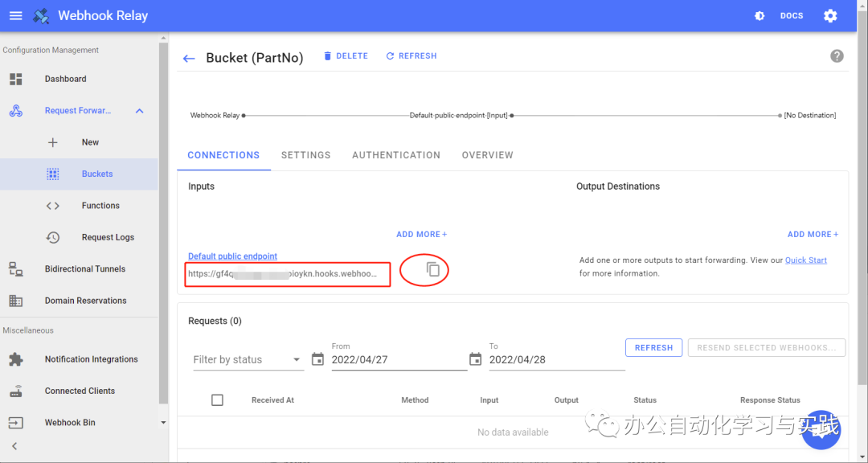Click the endpoint URL text
The width and height of the screenshot is (868, 463).
tap(282, 273)
